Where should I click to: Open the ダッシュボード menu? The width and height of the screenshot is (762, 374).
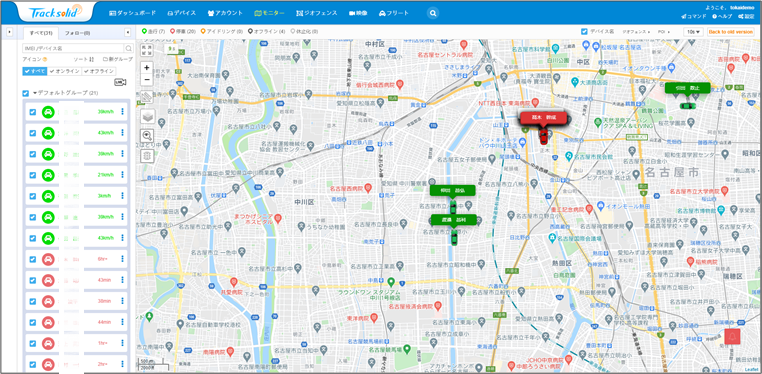click(x=133, y=14)
